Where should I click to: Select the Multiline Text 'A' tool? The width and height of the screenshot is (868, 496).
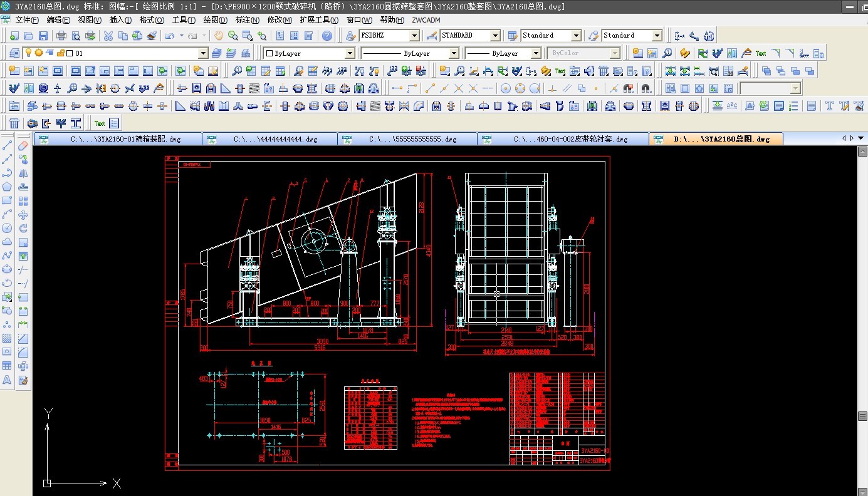[8, 380]
